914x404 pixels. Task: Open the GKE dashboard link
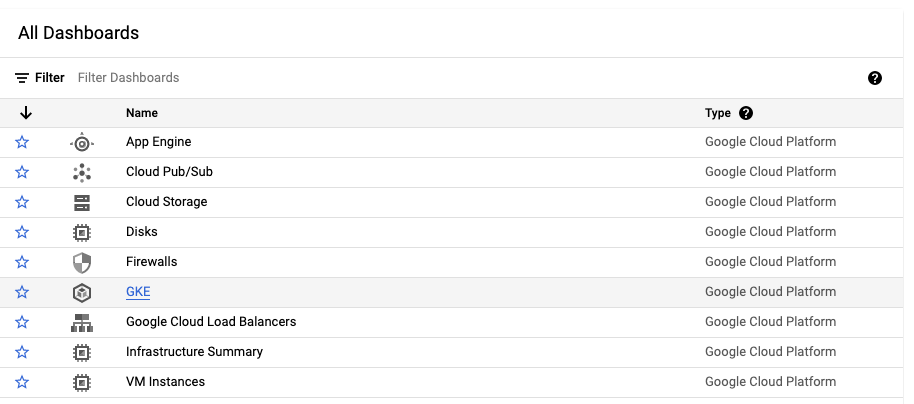pyautogui.click(x=138, y=292)
